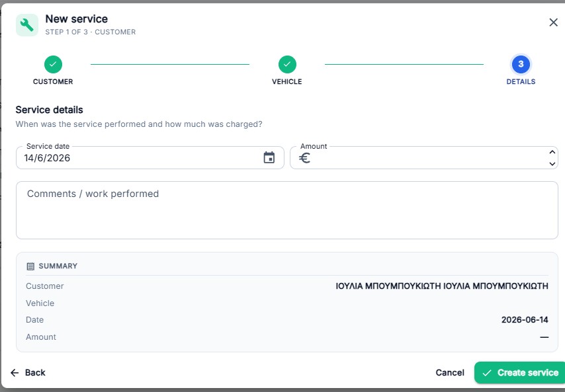Click the summary Amount dash value
Screen dimensions: 565x392
click(544, 337)
